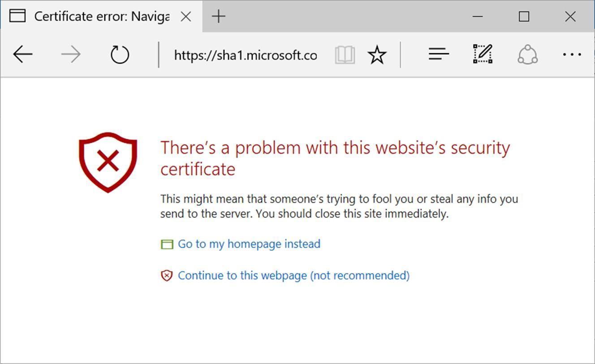Close the Certificate error tab
The width and height of the screenshot is (595, 364).
pos(185,17)
